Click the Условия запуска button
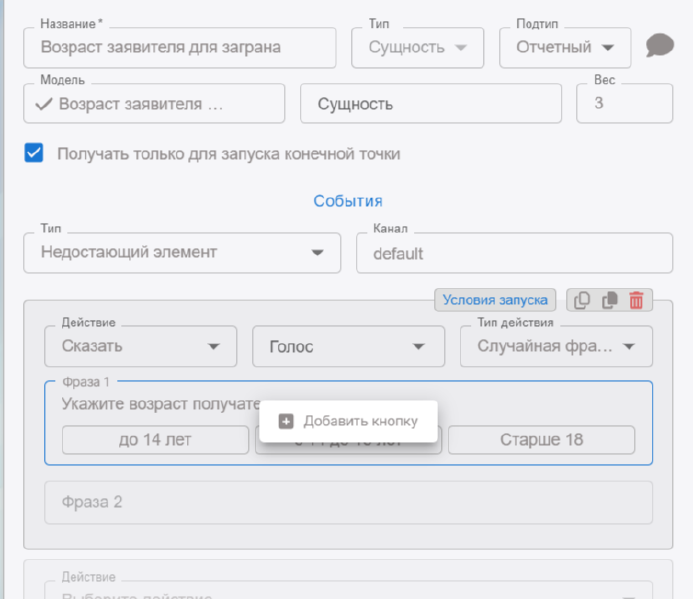 pyautogui.click(x=496, y=300)
